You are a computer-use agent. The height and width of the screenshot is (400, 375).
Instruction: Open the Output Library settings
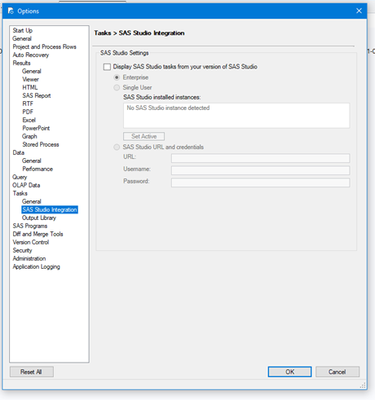click(x=39, y=218)
